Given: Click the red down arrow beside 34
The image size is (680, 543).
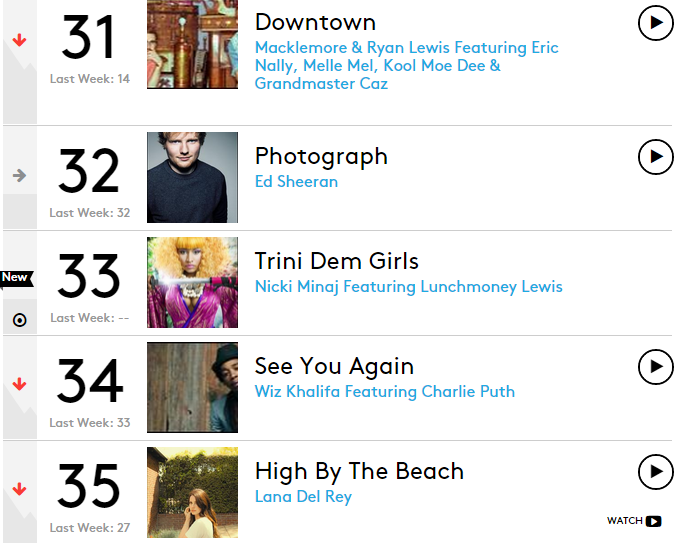Looking at the screenshot, I should [x=19, y=385].
